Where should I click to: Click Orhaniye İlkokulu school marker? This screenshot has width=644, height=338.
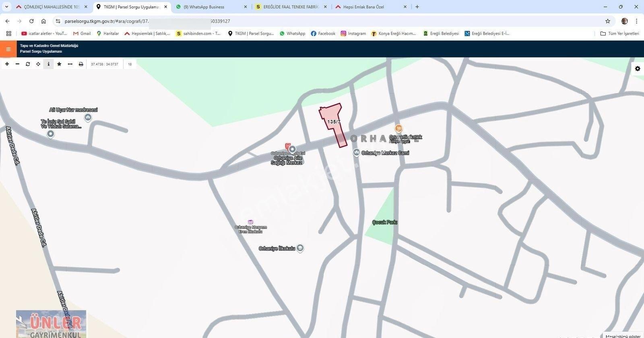tap(300, 248)
